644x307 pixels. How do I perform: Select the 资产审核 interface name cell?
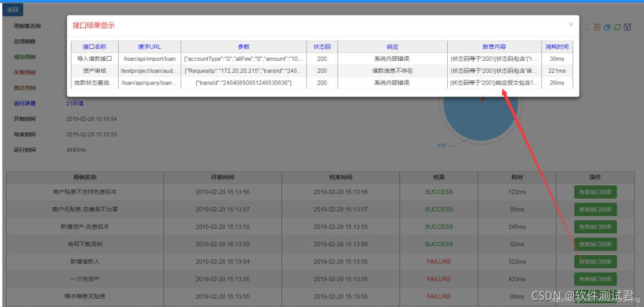[94, 70]
